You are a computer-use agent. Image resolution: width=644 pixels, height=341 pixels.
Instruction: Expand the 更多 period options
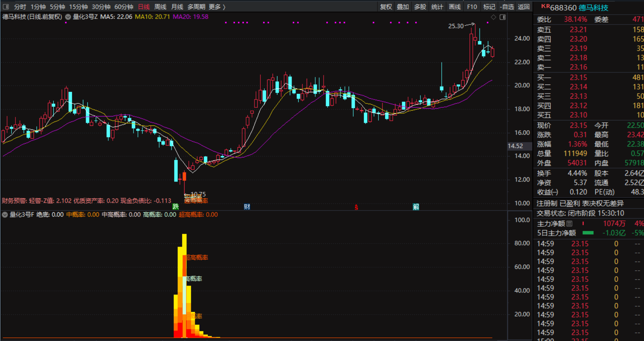pyautogui.click(x=217, y=7)
